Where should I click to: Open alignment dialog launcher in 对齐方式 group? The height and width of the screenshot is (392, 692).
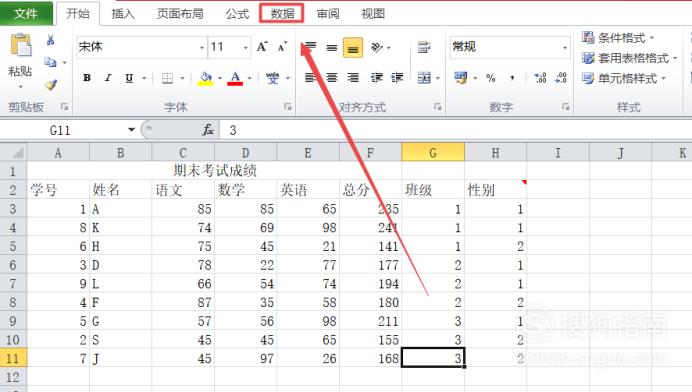coord(437,106)
